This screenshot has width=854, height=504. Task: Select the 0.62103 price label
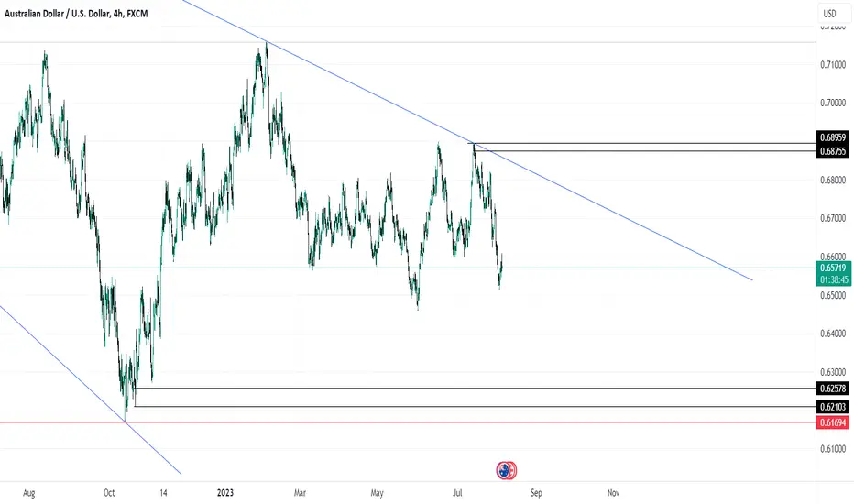[832, 407]
